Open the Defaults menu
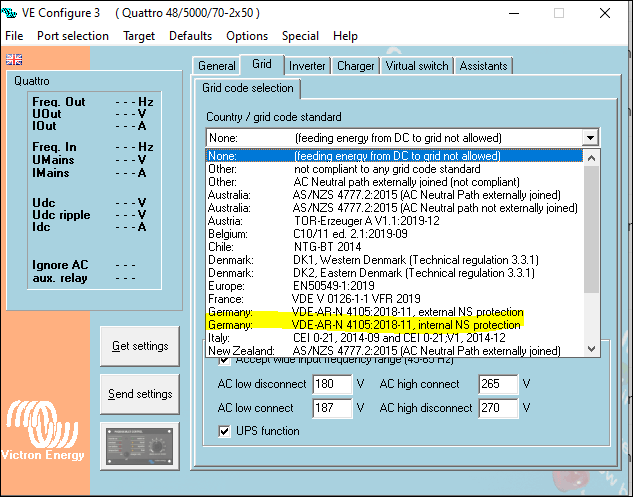This screenshot has width=633, height=497. pyautogui.click(x=190, y=36)
